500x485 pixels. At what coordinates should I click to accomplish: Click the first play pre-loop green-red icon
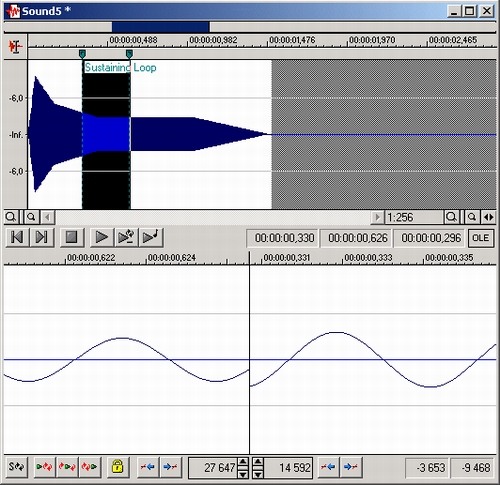coord(44,467)
